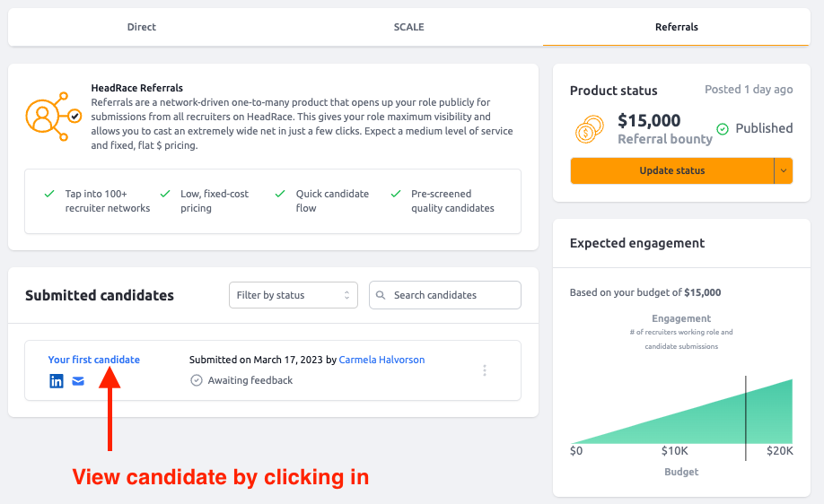Screen dimensions: 824x504
Task: Expand the Update status dropdown arrow
Action: pos(784,170)
